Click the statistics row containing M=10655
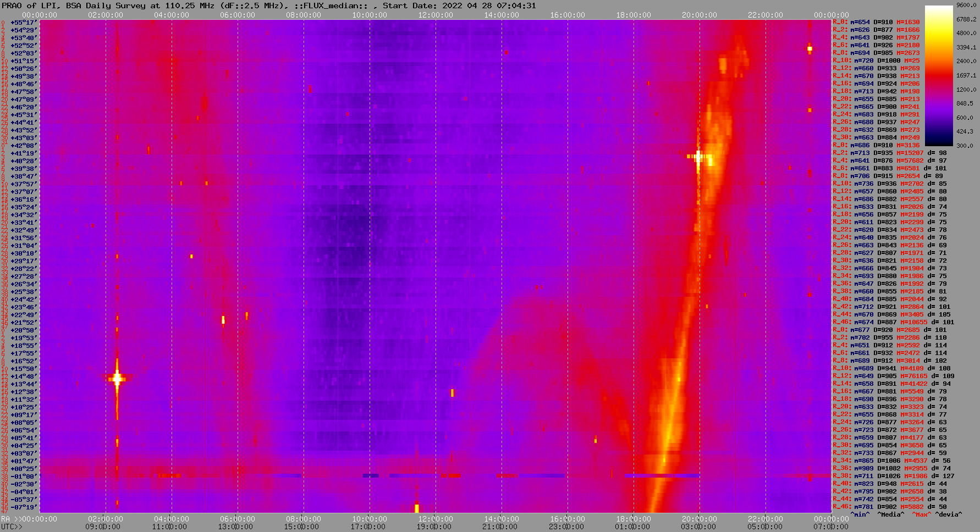Image resolution: width=980 pixels, height=532 pixels. click(894, 323)
